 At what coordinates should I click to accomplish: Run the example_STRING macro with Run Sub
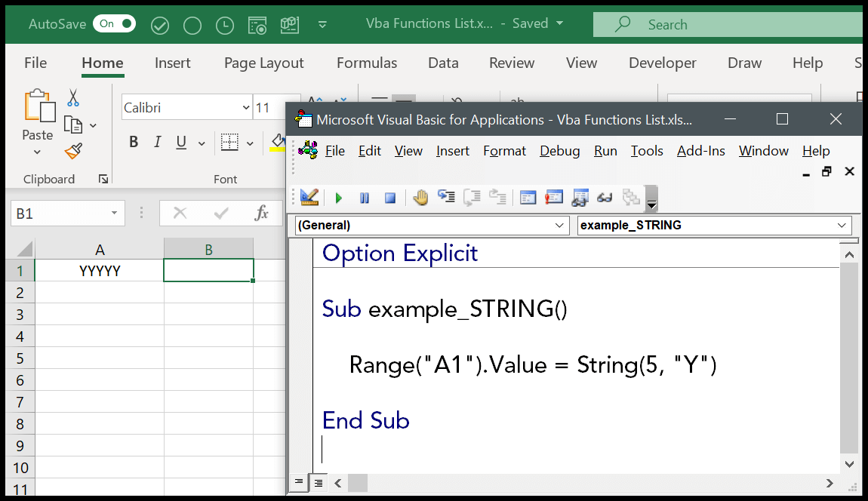[x=338, y=198]
